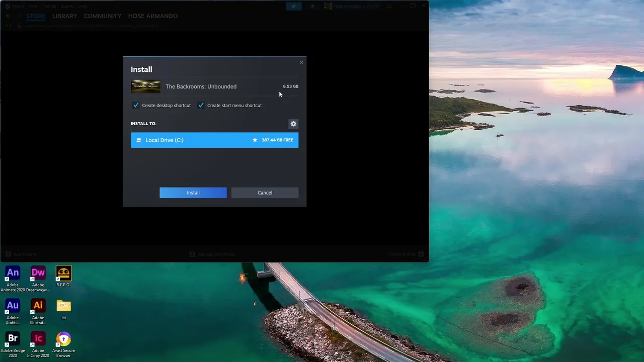The image size is (644, 362).
Task: Open Adobe Dreamweaver desktop icon
Action: pyautogui.click(x=38, y=279)
